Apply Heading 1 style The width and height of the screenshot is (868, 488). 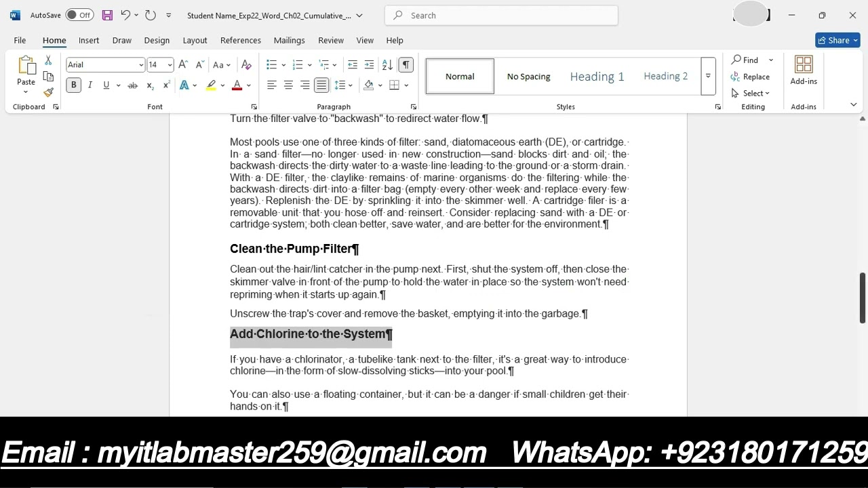597,76
